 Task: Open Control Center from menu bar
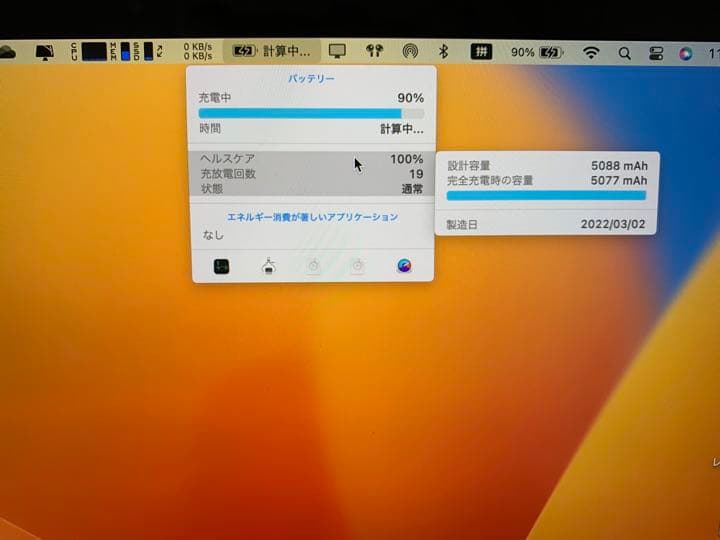pos(656,54)
